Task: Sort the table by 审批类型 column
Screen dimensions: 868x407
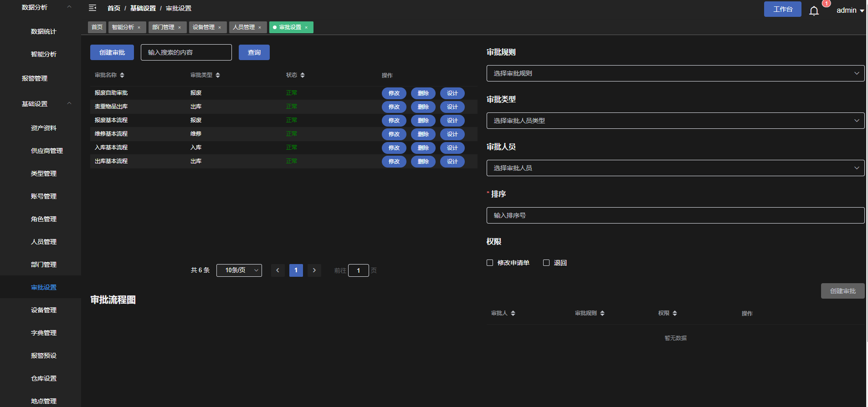Action: click(218, 75)
